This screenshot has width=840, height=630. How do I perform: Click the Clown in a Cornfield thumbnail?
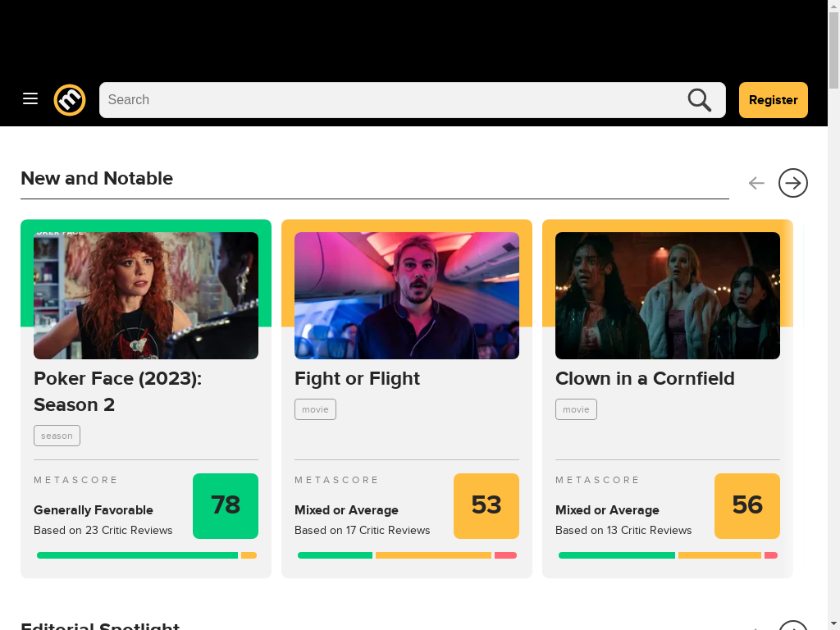[x=668, y=295]
